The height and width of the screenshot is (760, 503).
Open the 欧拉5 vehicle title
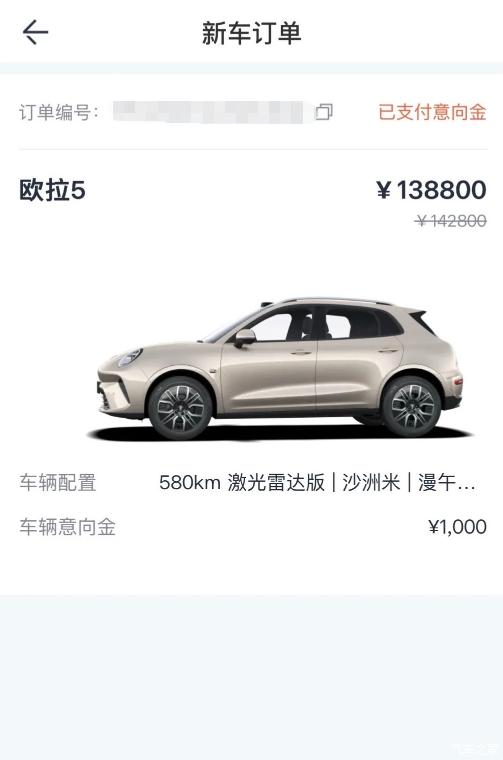[x=52, y=190]
